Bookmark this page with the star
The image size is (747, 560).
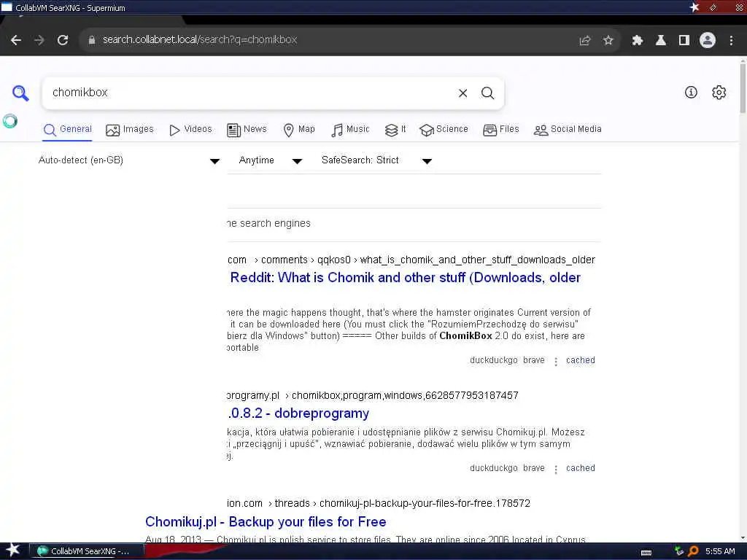coord(608,41)
